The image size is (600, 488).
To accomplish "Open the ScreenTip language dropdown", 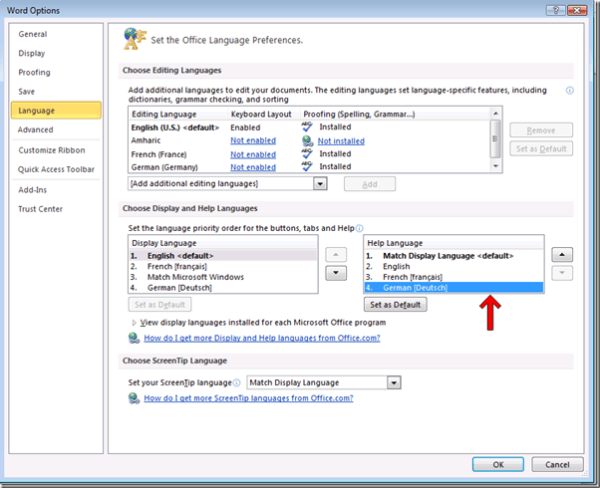I will click(x=394, y=382).
